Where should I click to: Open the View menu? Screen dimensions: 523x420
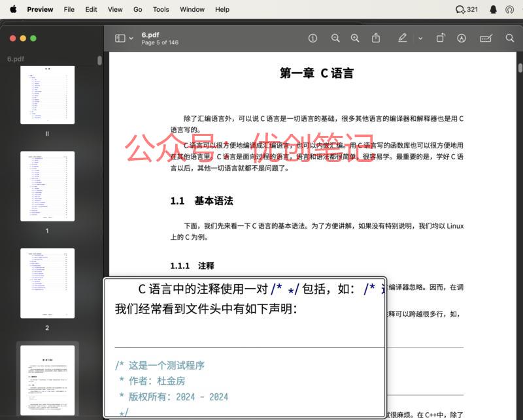coord(115,9)
